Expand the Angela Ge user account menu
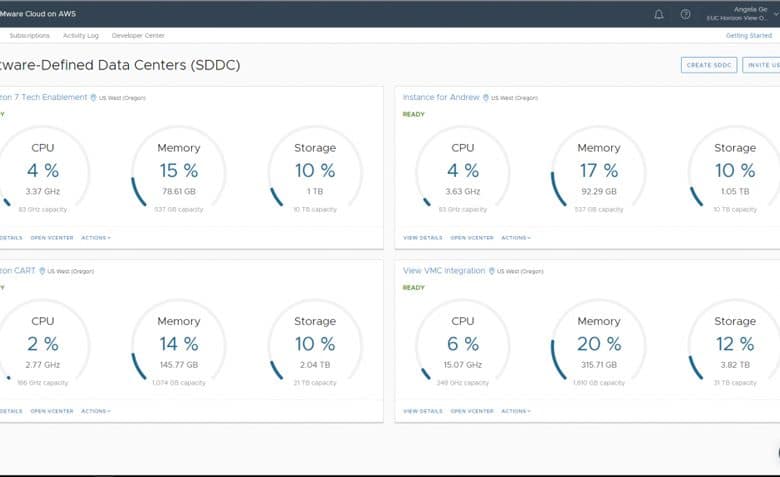The width and height of the screenshot is (780, 477). pyautogui.click(x=741, y=14)
